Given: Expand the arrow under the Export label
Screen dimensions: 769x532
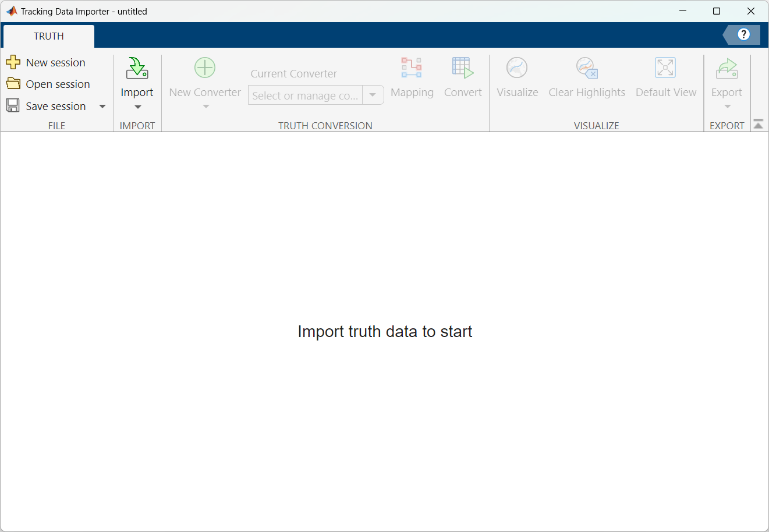Looking at the screenshot, I should (727, 107).
